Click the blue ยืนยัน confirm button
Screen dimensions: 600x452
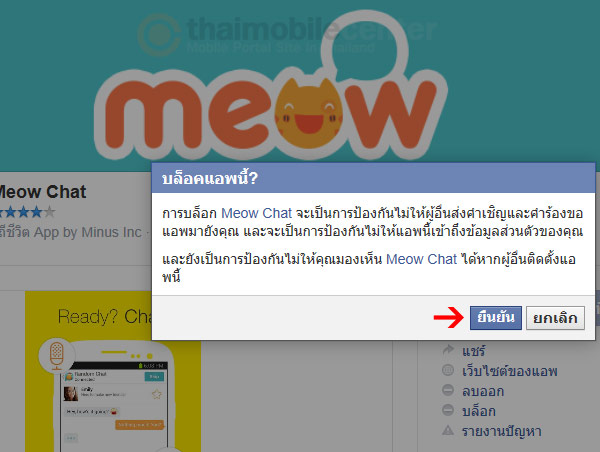coord(496,318)
